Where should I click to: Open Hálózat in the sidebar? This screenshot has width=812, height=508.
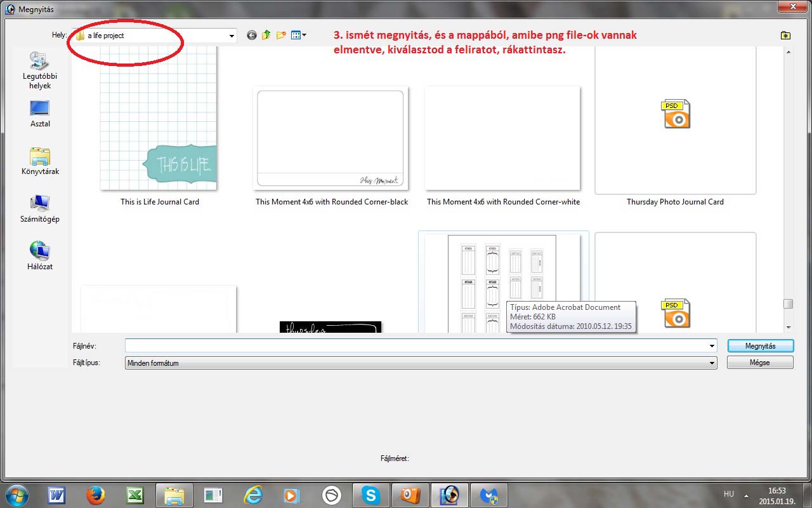(39, 256)
